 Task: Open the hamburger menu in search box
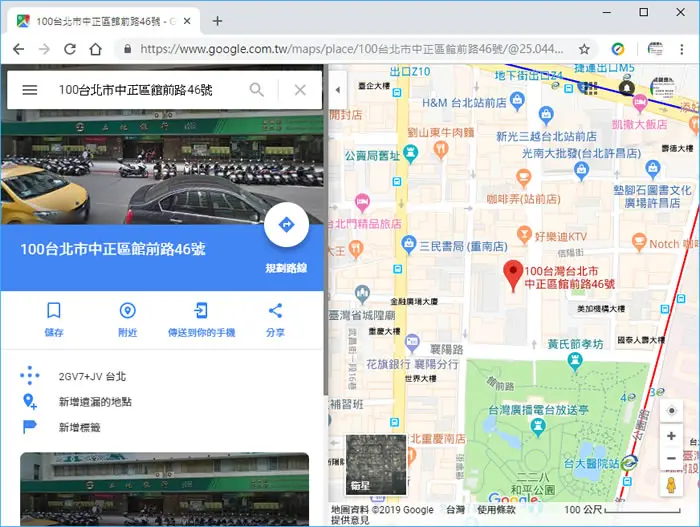click(x=30, y=90)
